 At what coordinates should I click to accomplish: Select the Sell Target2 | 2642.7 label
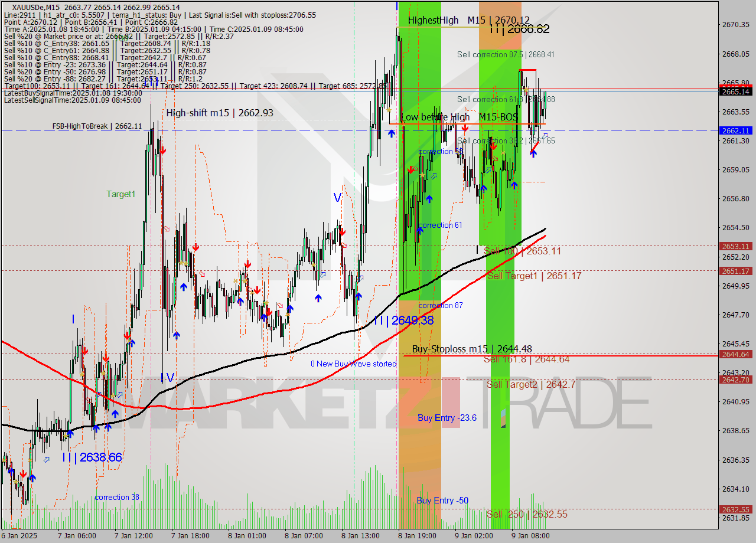(531, 384)
